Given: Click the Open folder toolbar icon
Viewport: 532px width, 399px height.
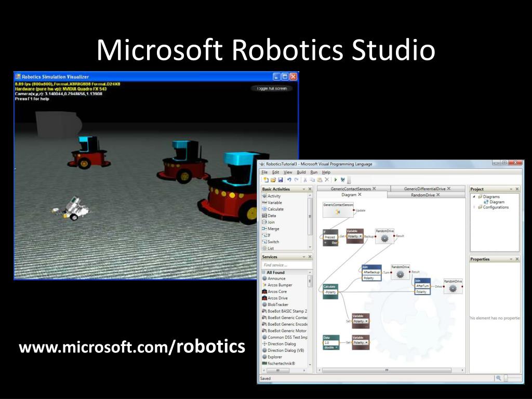Looking at the screenshot, I should pyautogui.click(x=273, y=180).
